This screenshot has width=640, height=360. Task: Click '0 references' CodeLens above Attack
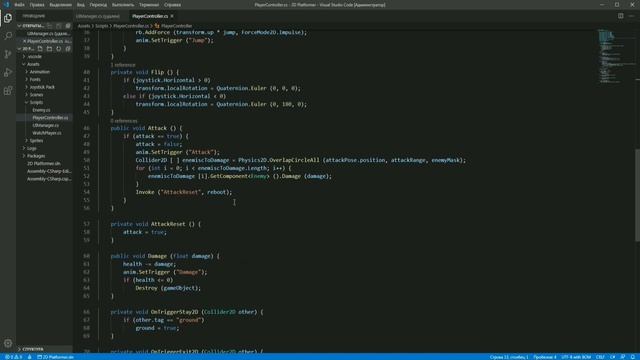click(x=124, y=121)
